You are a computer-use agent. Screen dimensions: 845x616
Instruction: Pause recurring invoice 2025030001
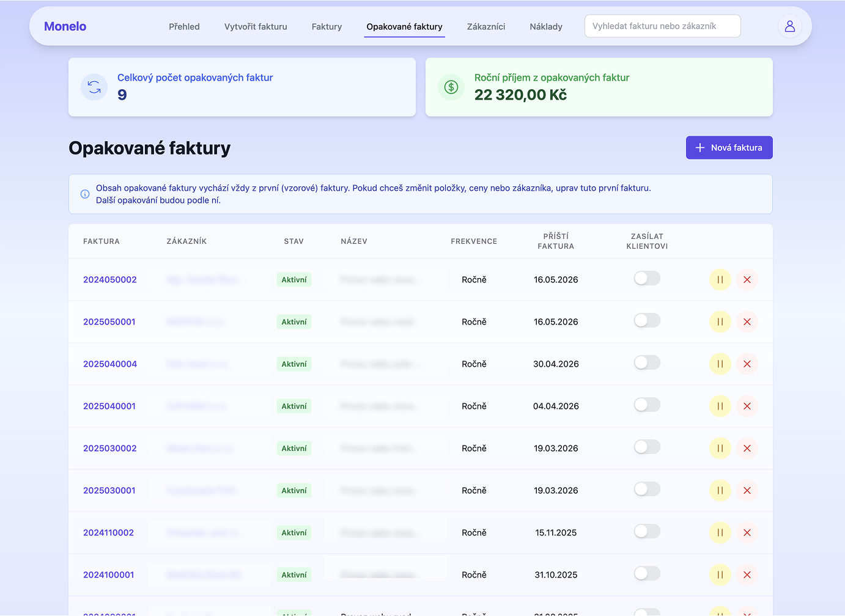720,491
